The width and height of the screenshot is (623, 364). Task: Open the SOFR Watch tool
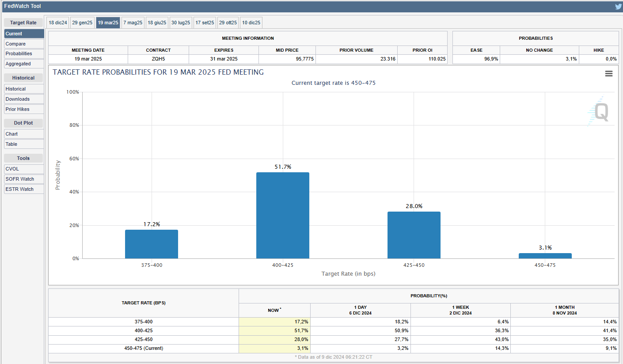[24, 179]
